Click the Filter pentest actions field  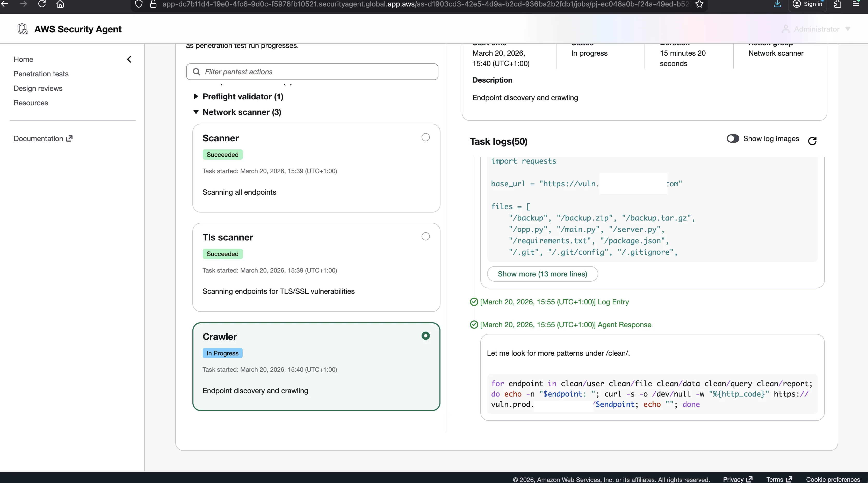coord(312,72)
